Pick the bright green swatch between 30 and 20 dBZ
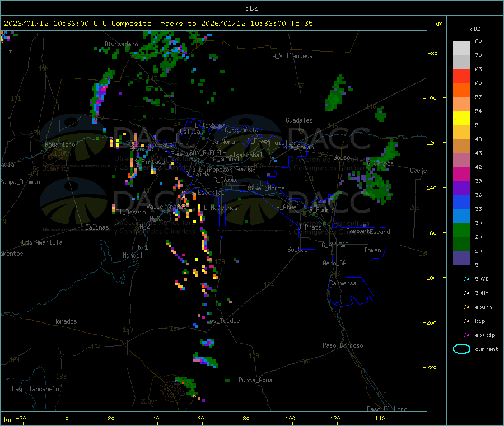 click(461, 230)
